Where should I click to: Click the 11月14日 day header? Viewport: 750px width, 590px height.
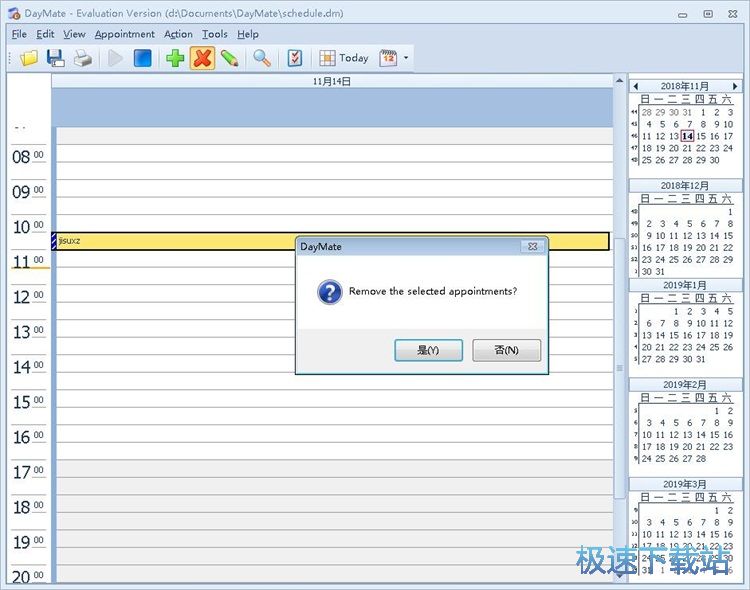click(x=332, y=81)
